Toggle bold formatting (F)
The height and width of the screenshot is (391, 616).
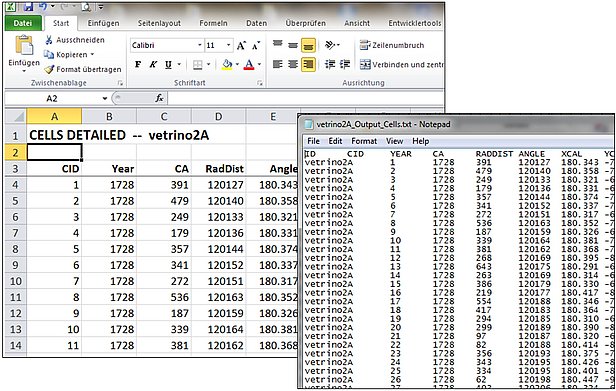(138, 64)
